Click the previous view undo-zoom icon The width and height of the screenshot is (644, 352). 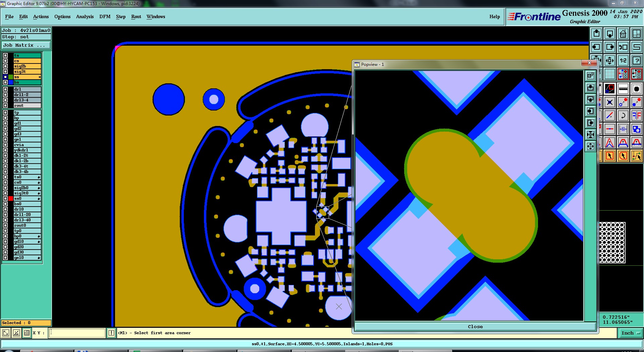[623, 47]
